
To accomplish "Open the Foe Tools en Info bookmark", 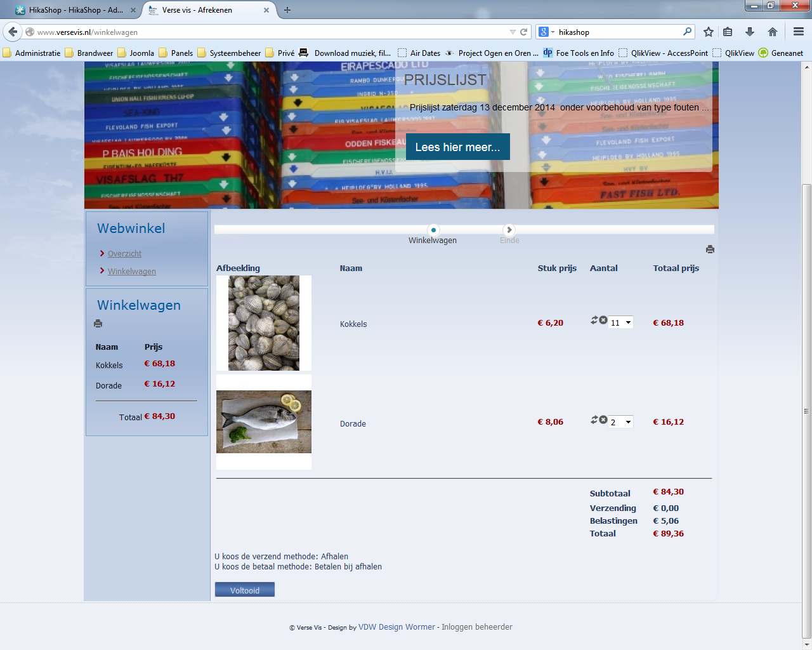I will tap(579, 53).
